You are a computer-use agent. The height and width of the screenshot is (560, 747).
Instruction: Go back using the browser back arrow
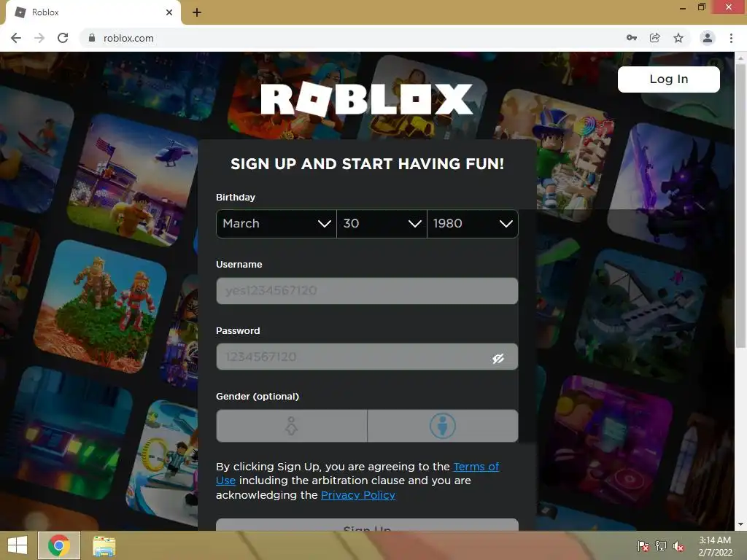coord(16,38)
